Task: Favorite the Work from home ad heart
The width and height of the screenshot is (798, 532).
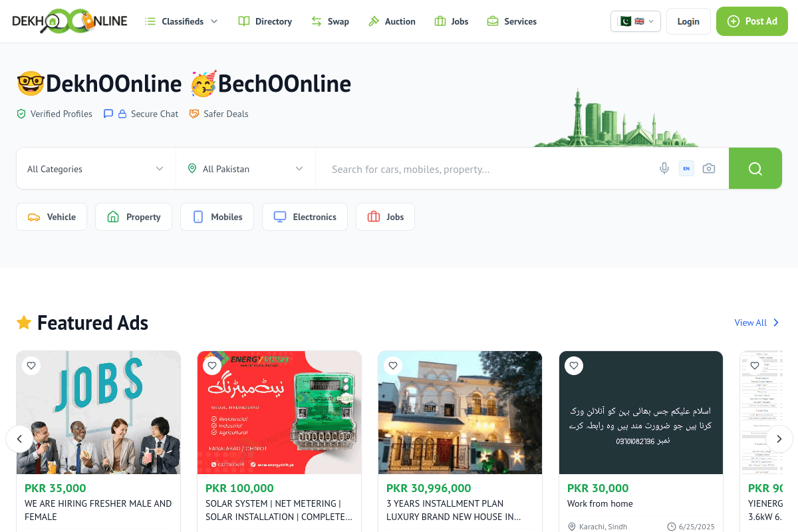Action: (574, 365)
